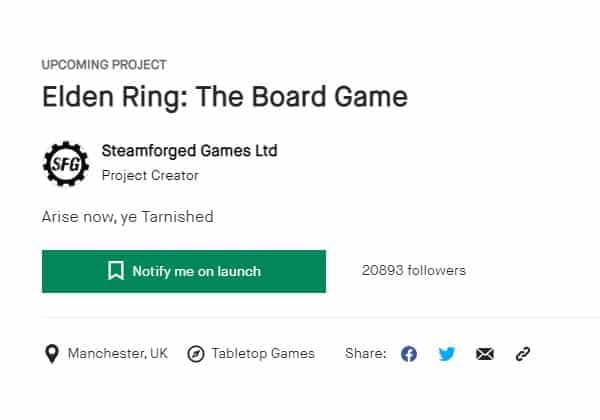Screen dimensions: 600x420
Task: Share the project on Facebook
Action: (x=409, y=354)
